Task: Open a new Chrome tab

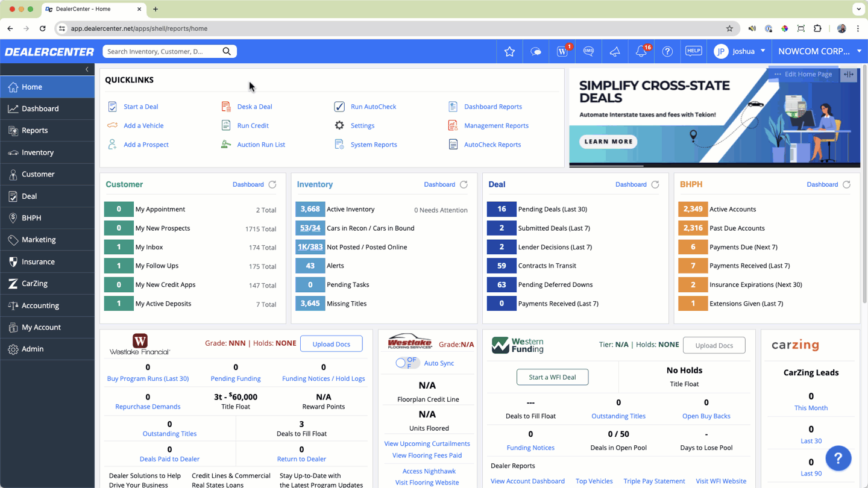Action: 156,9
